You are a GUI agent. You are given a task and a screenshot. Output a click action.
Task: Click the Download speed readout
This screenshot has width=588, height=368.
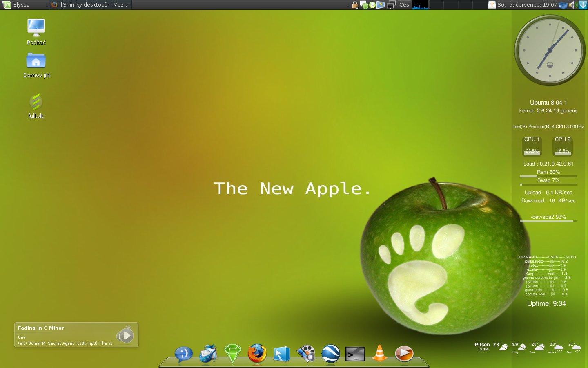pyautogui.click(x=548, y=201)
